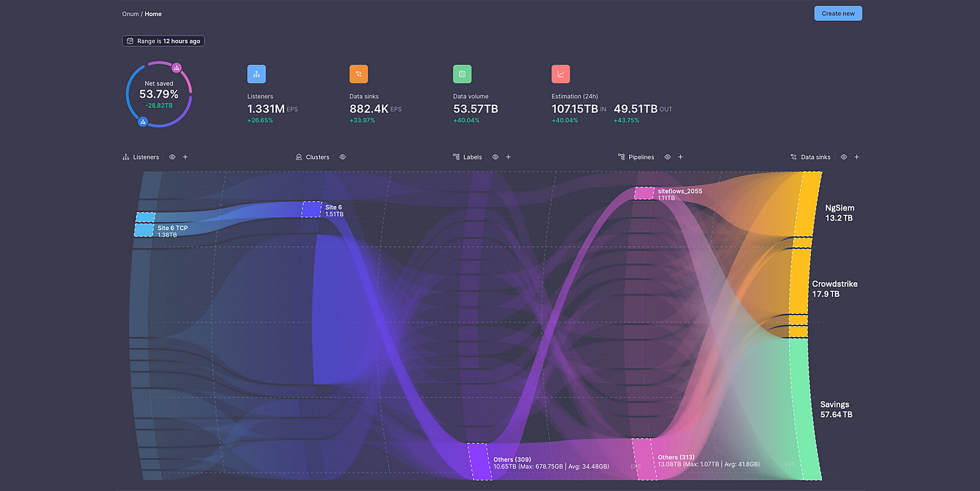Hide the Pipelines column with its eye toggle
This screenshot has width=980, height=491.
point(668,157)
